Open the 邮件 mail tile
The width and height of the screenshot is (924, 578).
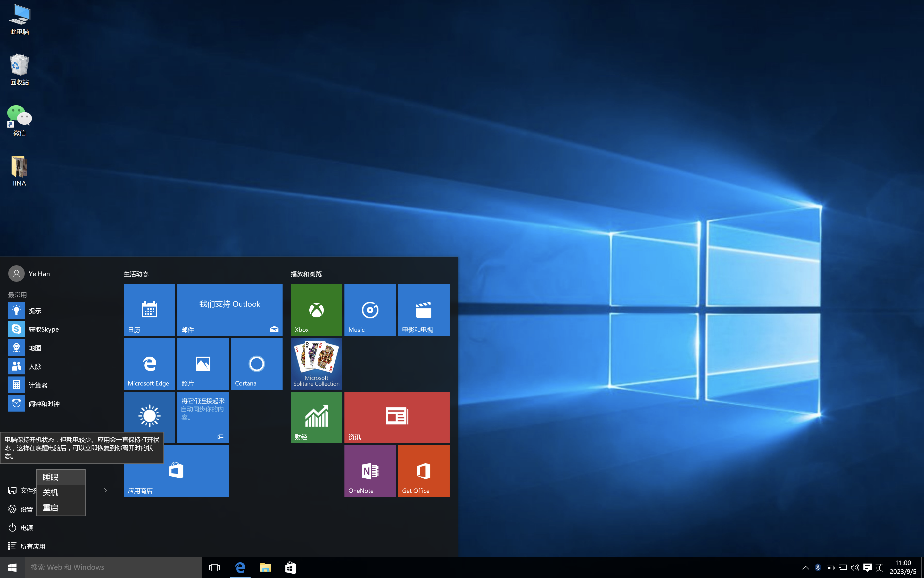(230, 310)
